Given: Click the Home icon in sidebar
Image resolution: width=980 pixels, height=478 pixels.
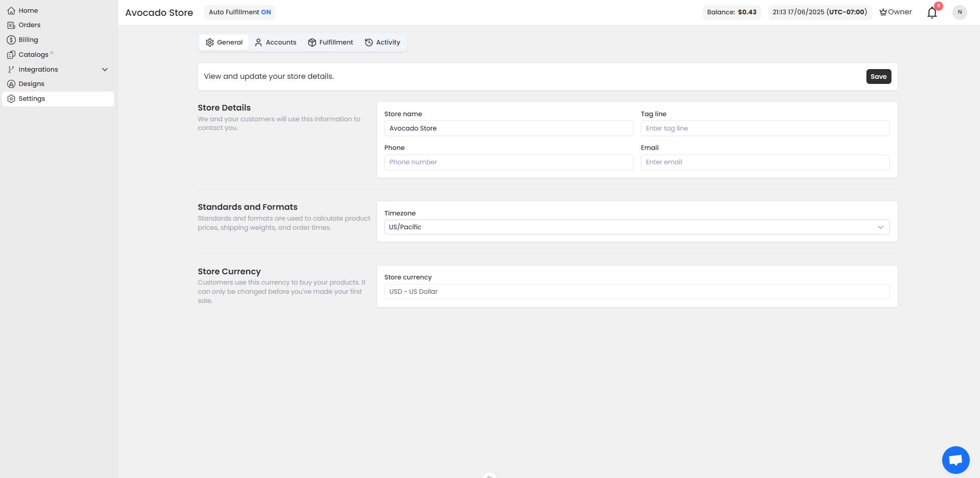Looking at the screenshot, I should [x=11, y=10].
